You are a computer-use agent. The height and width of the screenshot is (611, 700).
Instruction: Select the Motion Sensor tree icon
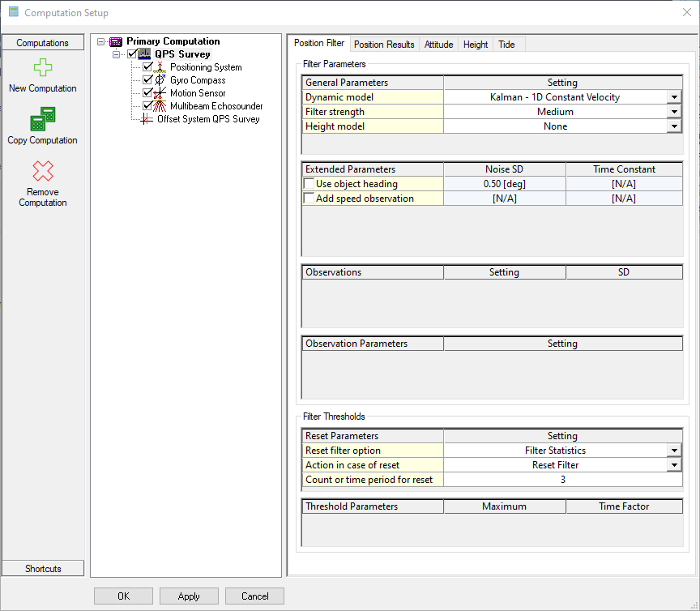(160, 93)
